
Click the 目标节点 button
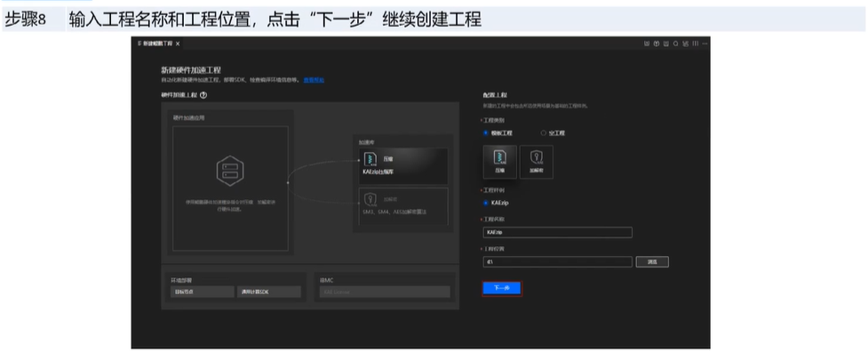(x=202, y=291)
